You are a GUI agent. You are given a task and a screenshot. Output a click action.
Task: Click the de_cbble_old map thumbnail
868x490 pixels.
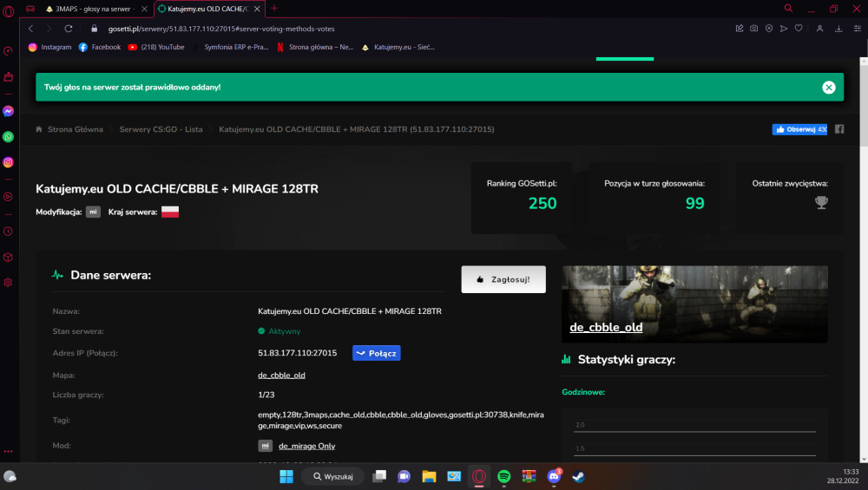coord(694,304)
